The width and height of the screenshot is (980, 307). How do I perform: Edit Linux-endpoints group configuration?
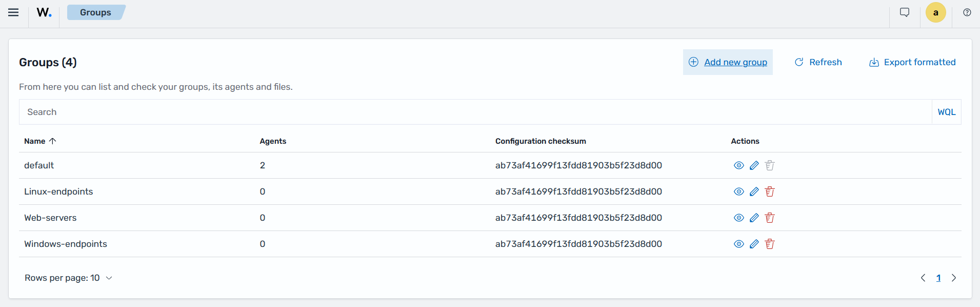coord(754,191)
